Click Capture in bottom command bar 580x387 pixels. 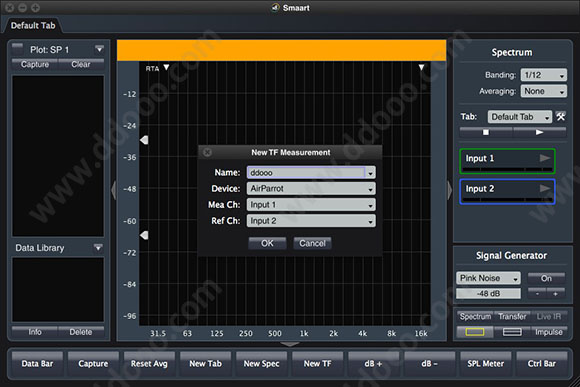tap(93, 364)
